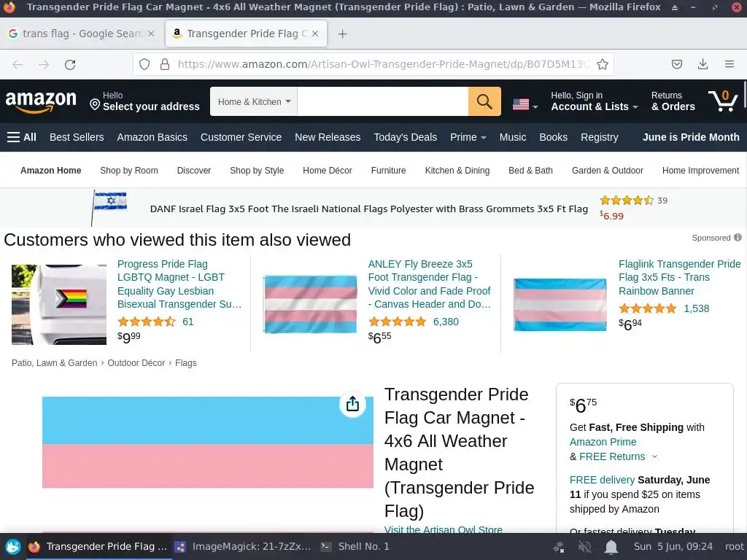Click the site security padlock icon
The width and height of the screenshot is (747, 560).
(x=165, y=64)
